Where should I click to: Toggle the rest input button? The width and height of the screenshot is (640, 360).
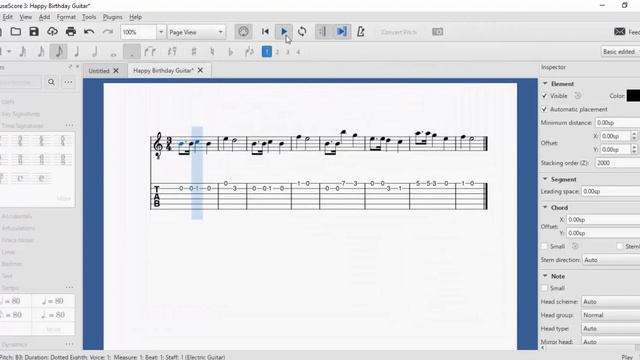[x=172, y=51]
